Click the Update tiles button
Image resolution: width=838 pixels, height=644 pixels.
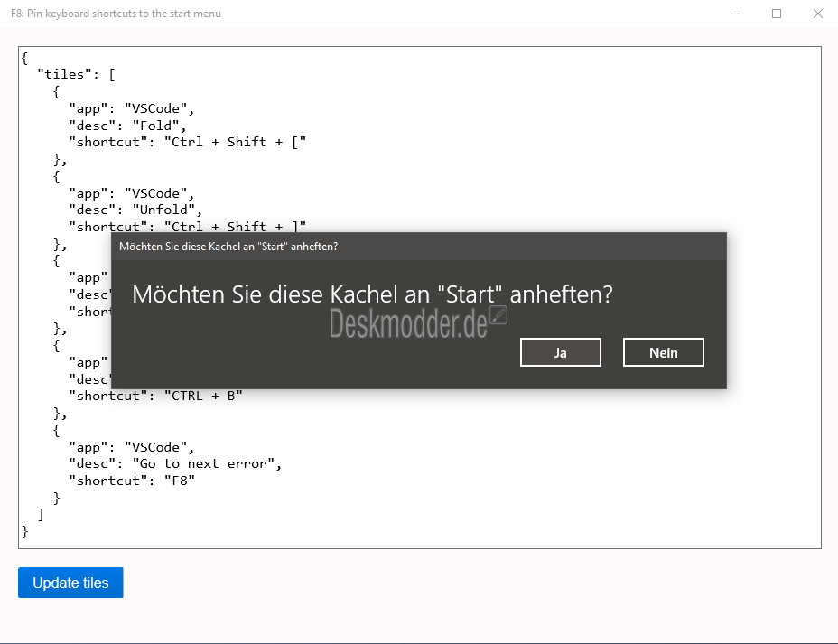point(70,583)
